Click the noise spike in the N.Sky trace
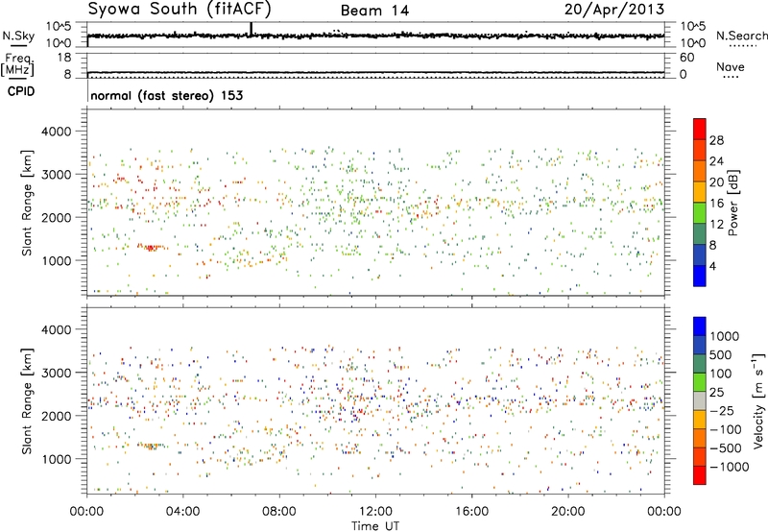Screen dimensions: 768x532 point(252,29)
